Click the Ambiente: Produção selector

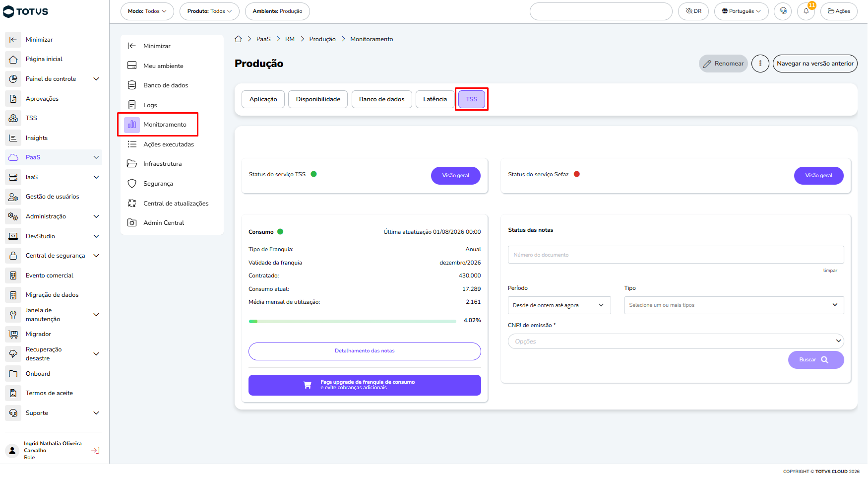(277, 11)
